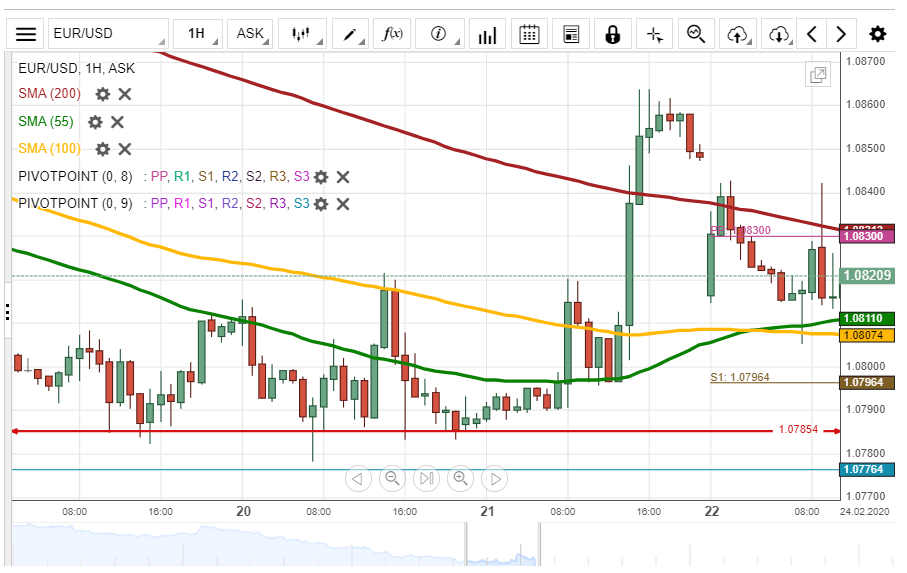
Task: Click the 1.07964 brown S1 price tag
Action: click(867, 382)
